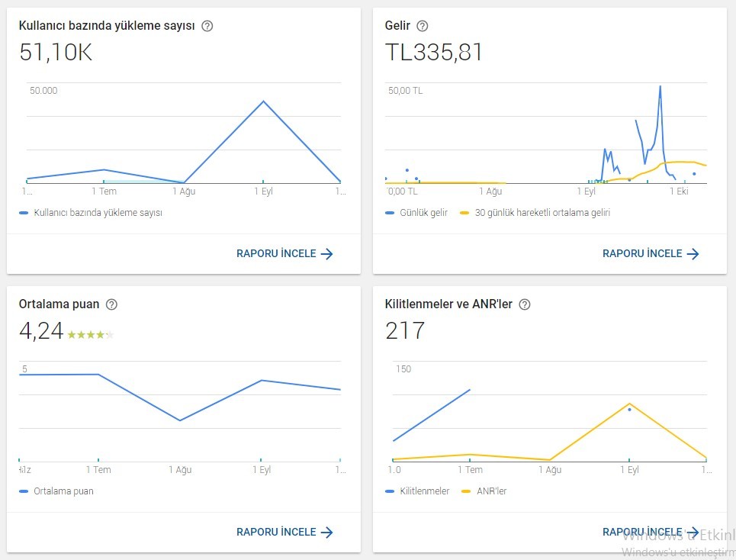Image resolution: width=736 pixels, height=560 pixels.
Task: Click the TL335,81 revenue total value
Action: pyautogui.click(x=433, y=52)
